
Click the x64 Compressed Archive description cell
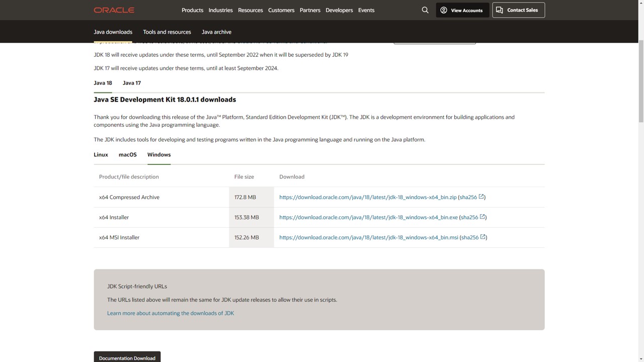[x=161, y=197]
